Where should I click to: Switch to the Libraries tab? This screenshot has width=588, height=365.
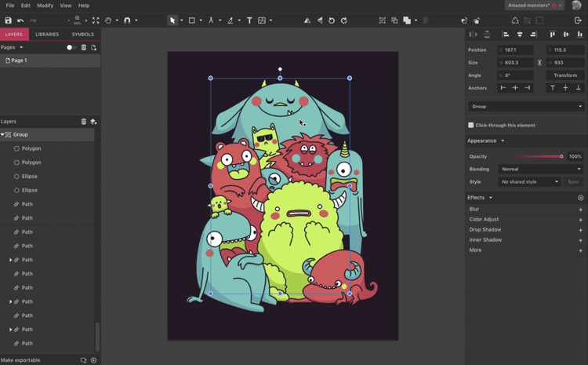click(x=47, y=35)
